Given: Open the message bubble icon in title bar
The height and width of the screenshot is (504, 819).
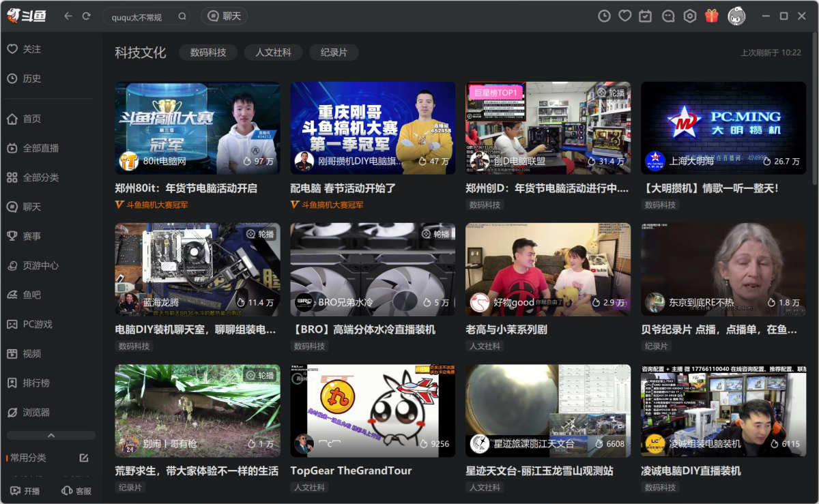Looking at the screenshot, I should (x=668, y=16).
